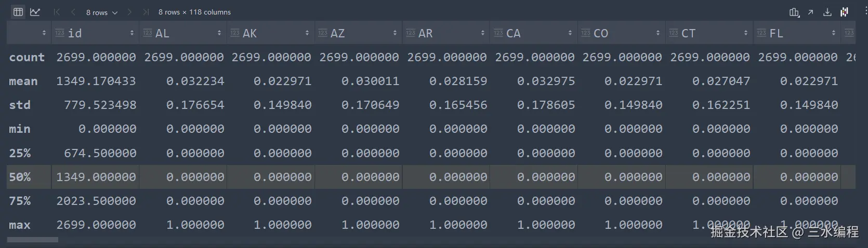The width and height of the screenshot is (868, 248).
Task: Toggle sort arrows on CT column
Action: pos(746,33)
